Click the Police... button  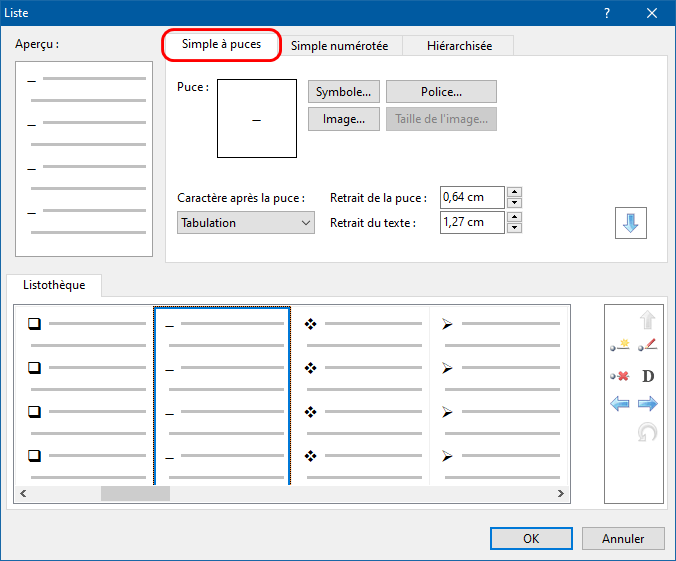point(441,92)
